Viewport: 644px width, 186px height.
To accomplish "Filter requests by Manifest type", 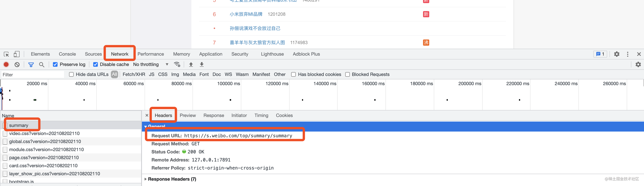I will (x=261, y=74).
